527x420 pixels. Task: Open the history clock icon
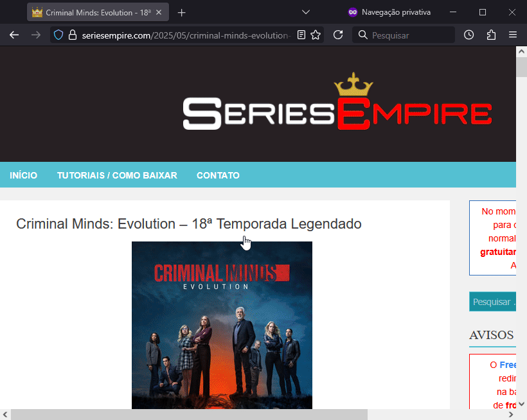[x=469, y=35]
